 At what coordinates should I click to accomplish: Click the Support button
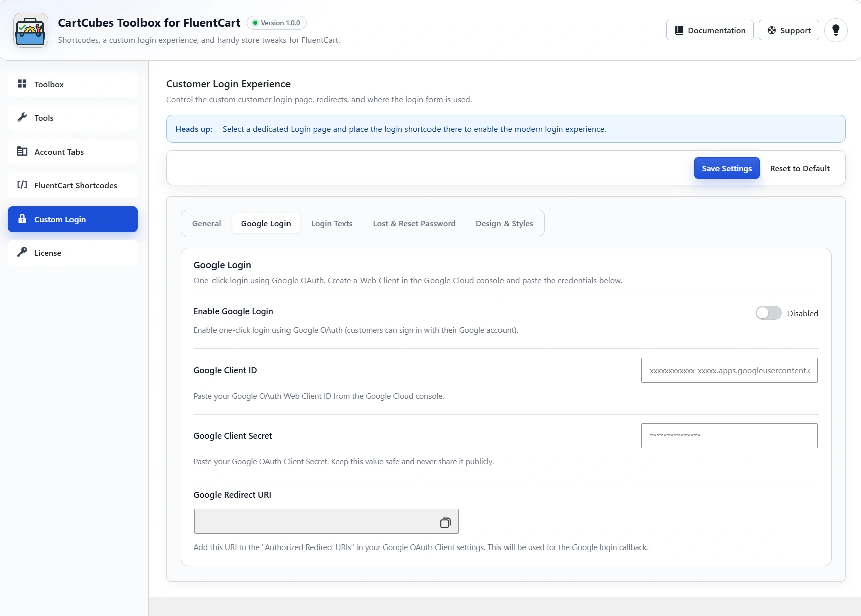pos(788,30)
